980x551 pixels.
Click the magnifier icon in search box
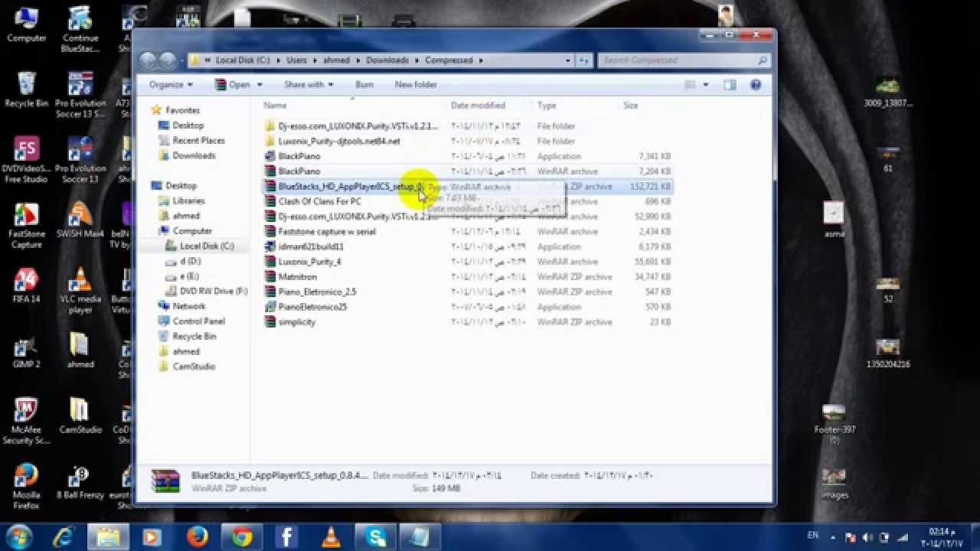tap(762, 60)
